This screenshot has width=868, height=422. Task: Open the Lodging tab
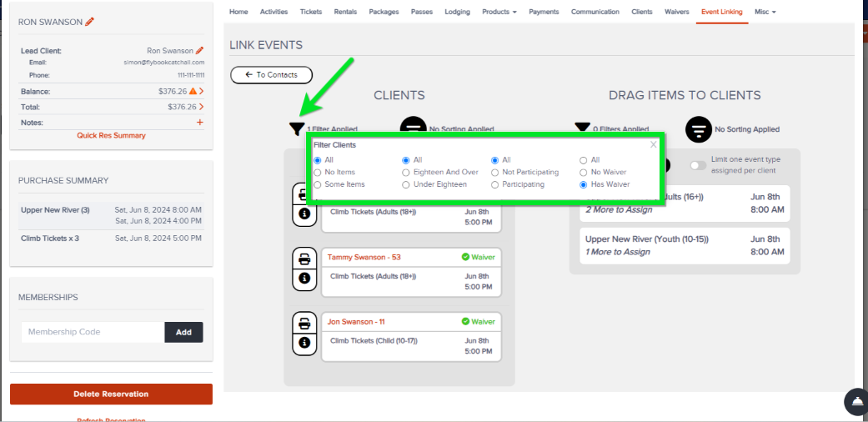(457, 12)
